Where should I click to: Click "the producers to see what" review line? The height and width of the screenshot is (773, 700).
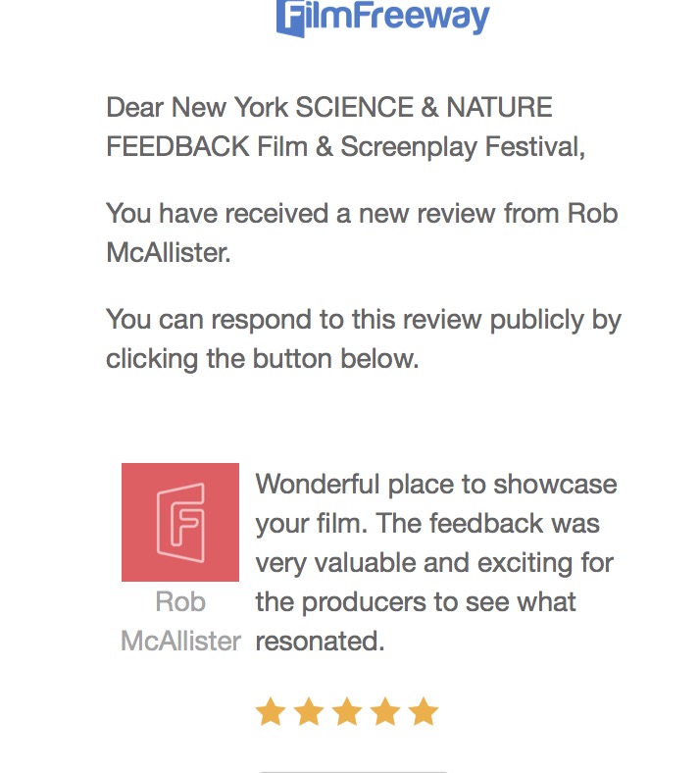click(416, 602)
